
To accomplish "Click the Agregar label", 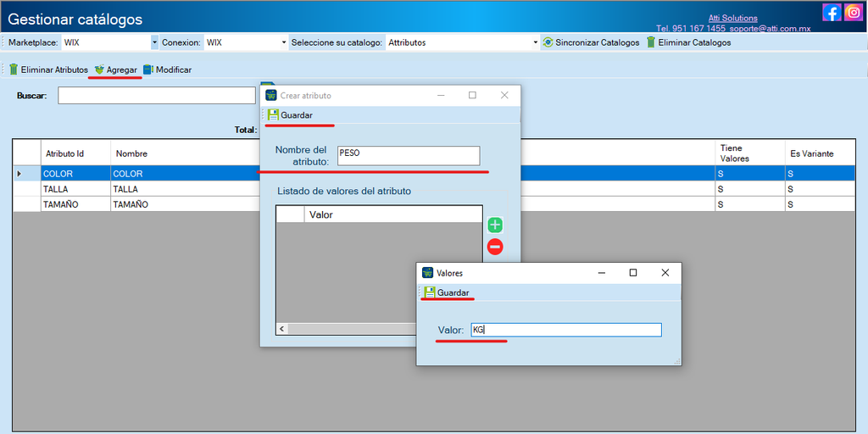I will pos(122,70).
